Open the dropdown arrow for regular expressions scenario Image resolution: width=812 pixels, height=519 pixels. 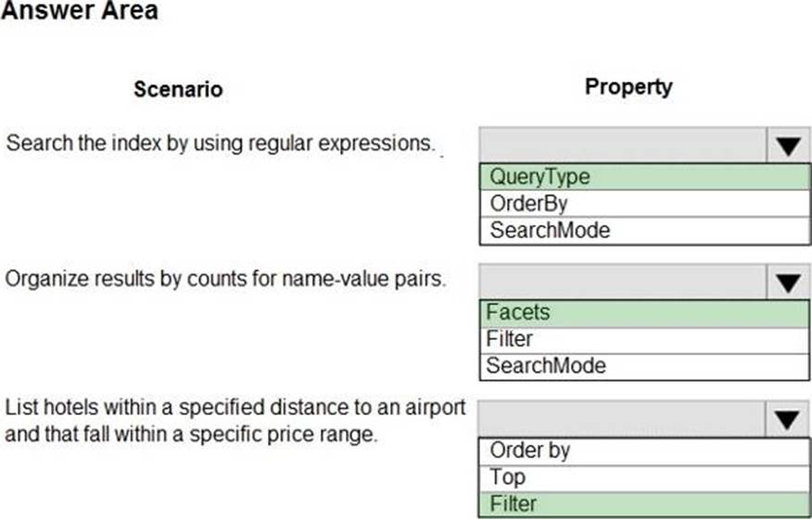[x=788, y=146]
